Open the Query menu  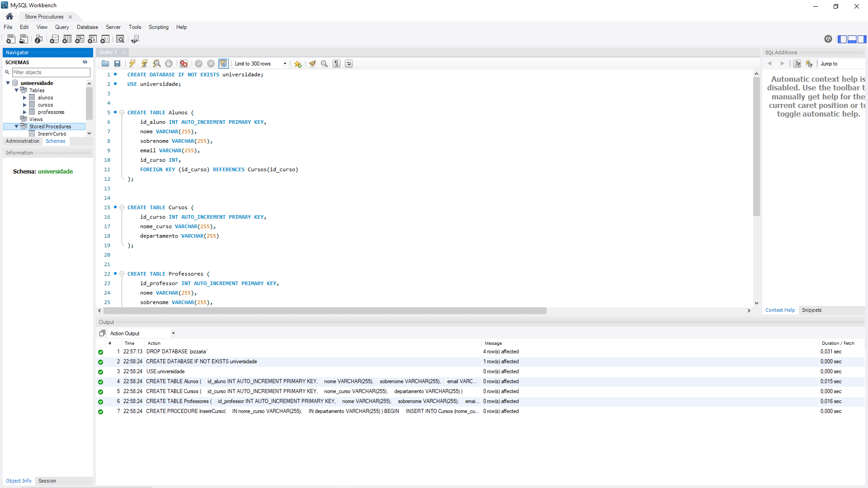(x=61, y=27)
